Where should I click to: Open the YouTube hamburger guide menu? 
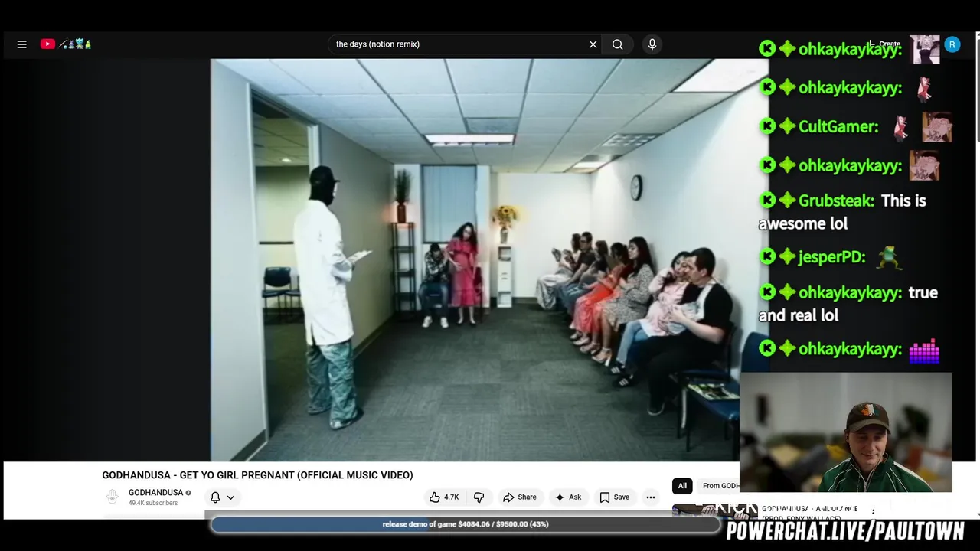pyautogui.click(x=21, y=44)
